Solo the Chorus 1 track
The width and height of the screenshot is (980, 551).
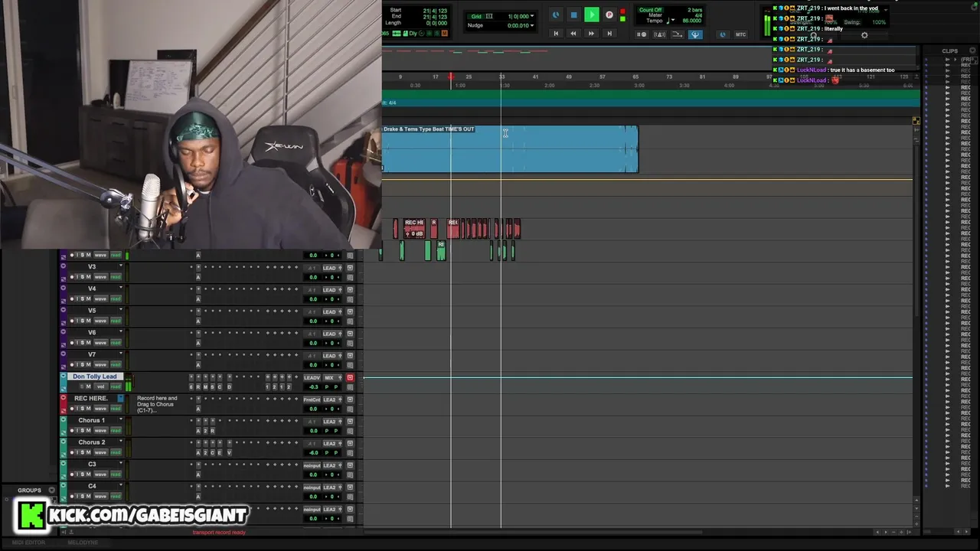(83, 431)
